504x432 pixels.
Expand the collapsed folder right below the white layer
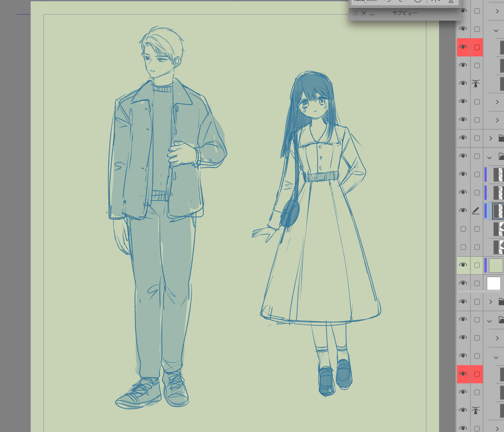[x=491, y=302]
